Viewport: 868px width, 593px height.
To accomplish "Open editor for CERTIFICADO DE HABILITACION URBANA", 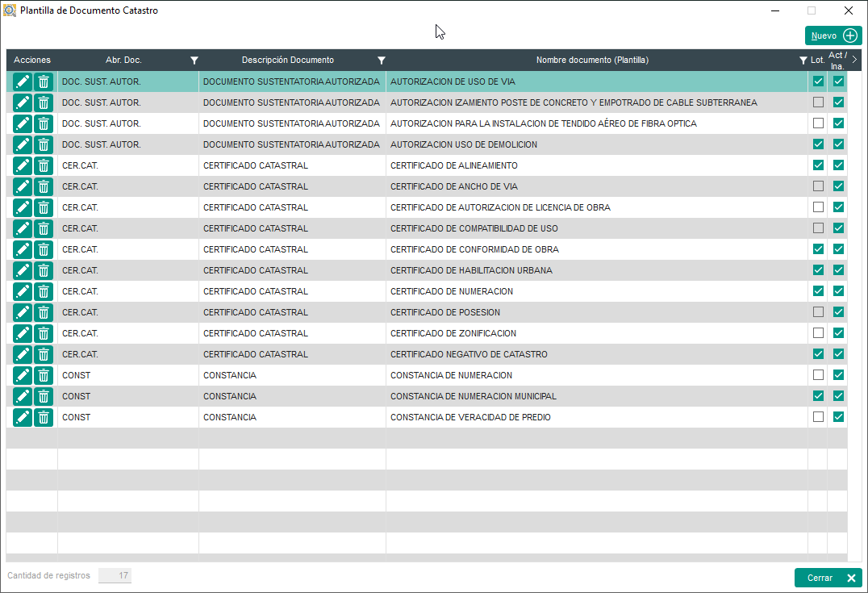I will (x=23, y=270).
